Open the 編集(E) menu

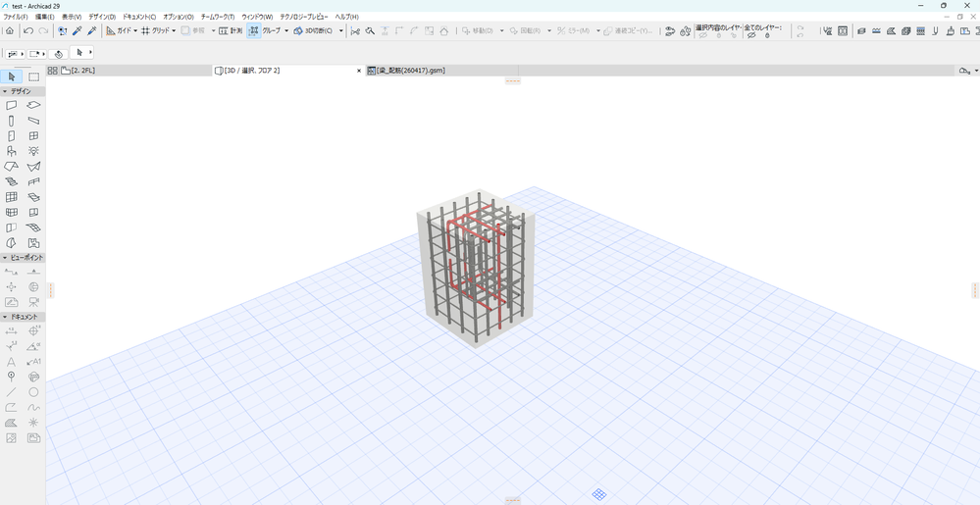44,17
